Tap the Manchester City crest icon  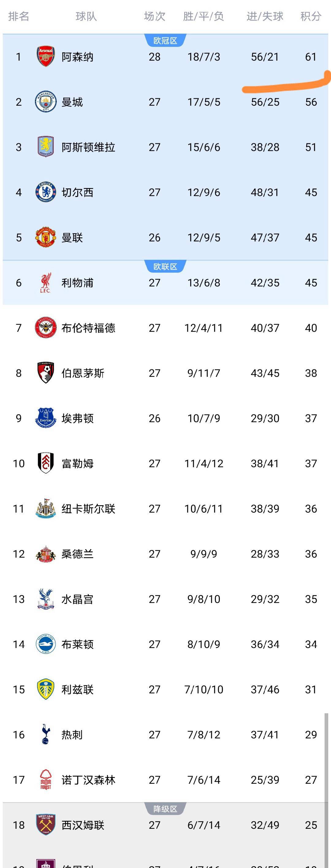45,101
